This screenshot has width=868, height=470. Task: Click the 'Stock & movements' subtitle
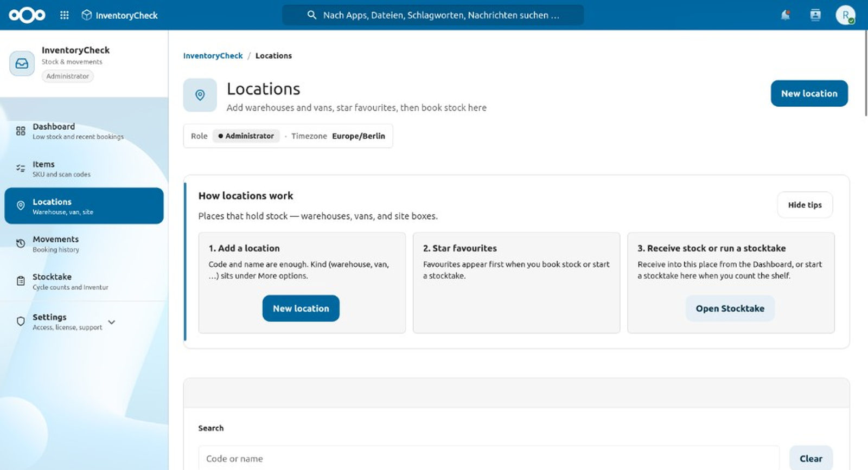point(72,62)
